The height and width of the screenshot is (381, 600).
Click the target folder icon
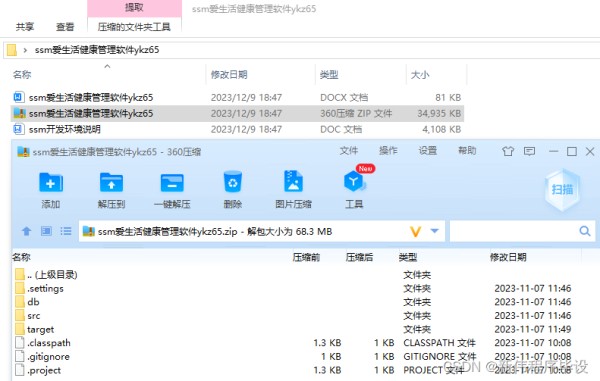(20, 329)
